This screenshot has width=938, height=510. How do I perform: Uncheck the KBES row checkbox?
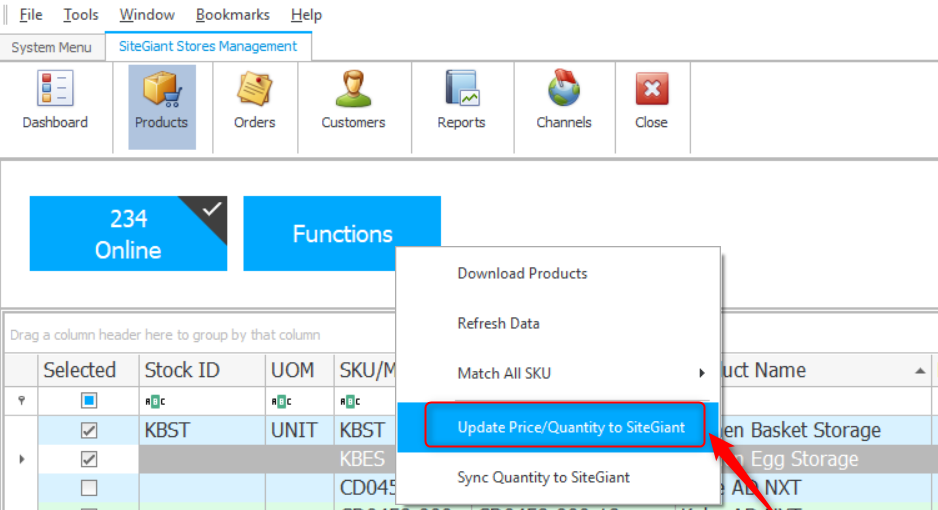coord(89,459)
